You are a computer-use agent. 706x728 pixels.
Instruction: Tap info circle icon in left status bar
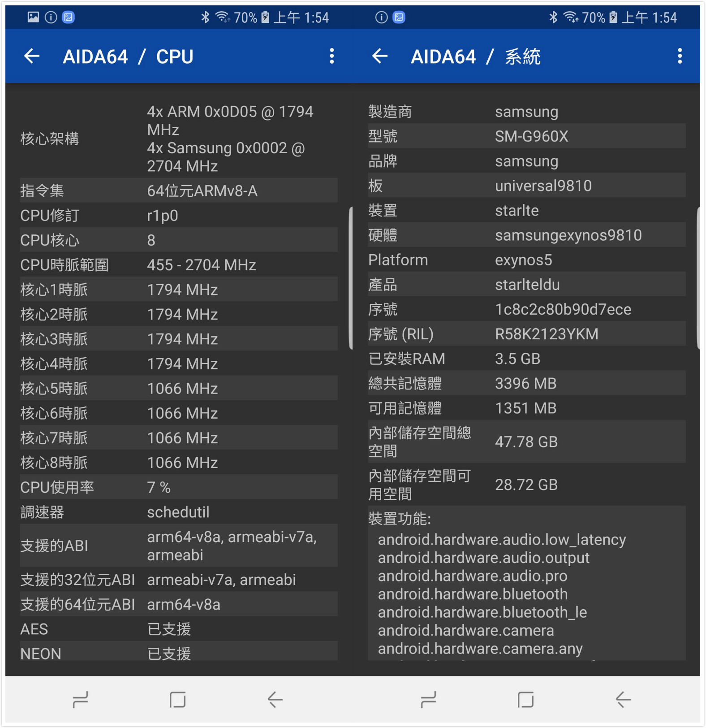[x=51, y=17]
